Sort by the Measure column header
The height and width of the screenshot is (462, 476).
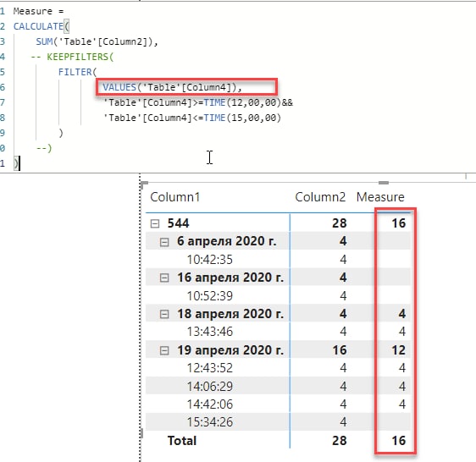pos(380,197)
